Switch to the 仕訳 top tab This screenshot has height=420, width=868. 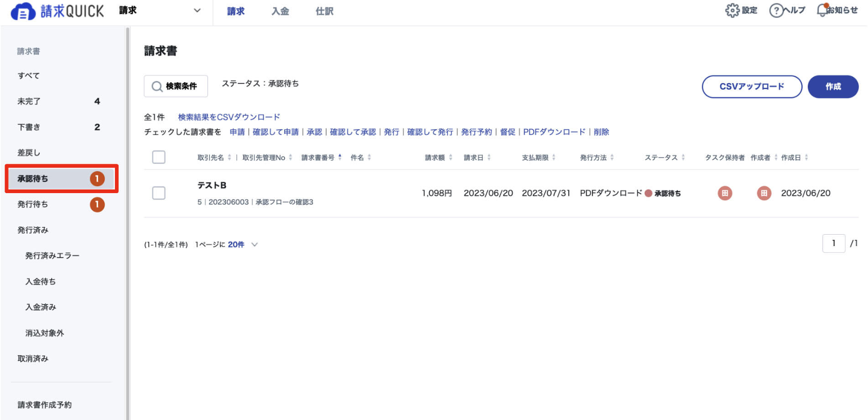[324, 11]
